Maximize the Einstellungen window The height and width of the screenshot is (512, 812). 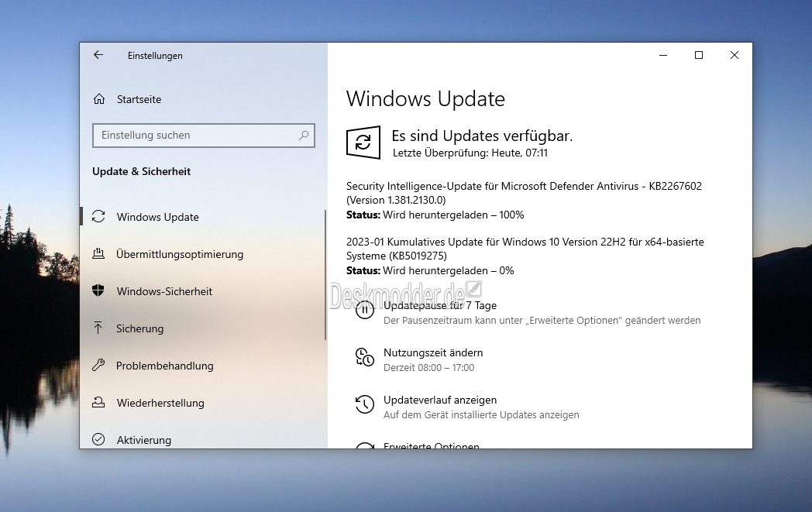click(699, 55)
